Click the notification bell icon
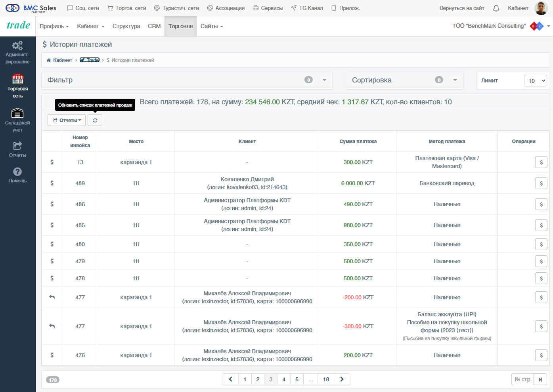 [496, 8]
